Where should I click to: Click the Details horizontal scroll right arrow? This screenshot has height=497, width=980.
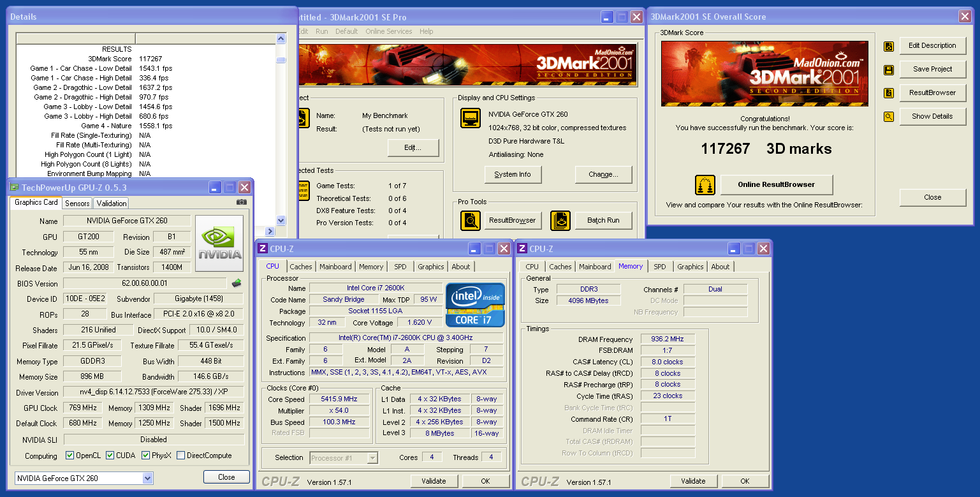[270, 232]
